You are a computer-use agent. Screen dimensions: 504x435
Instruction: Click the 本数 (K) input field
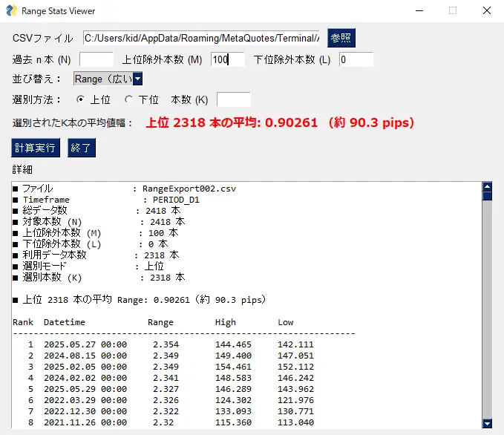tap(234, 99)
